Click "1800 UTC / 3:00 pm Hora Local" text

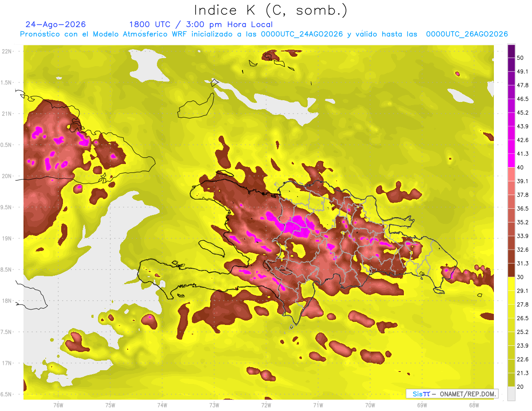coord(201,24)
